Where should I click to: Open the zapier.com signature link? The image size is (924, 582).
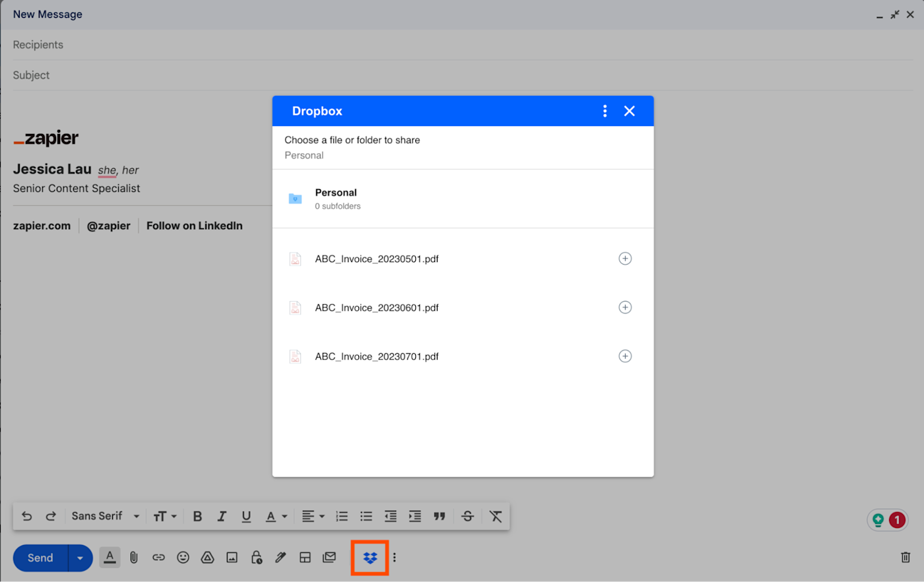(x=42, y=226)
